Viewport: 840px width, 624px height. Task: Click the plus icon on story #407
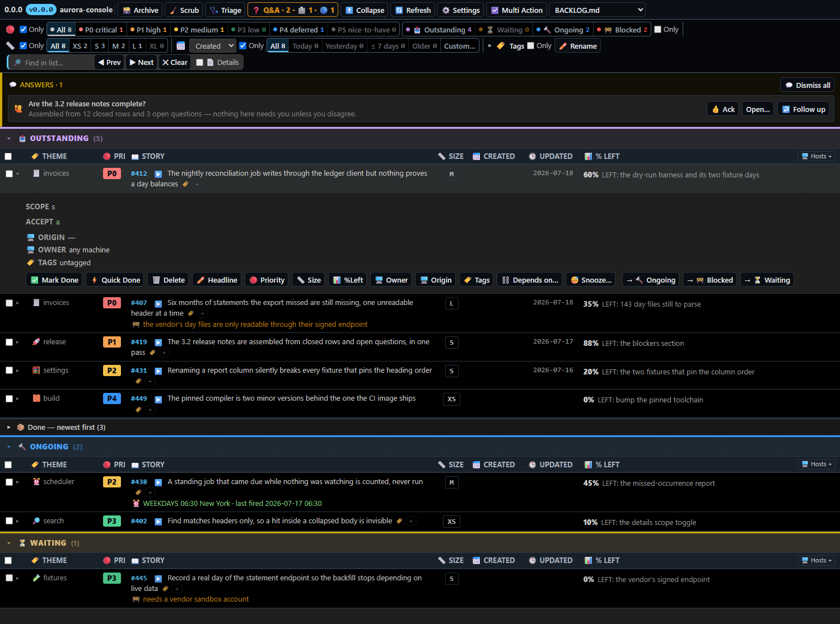click(202, 313)
